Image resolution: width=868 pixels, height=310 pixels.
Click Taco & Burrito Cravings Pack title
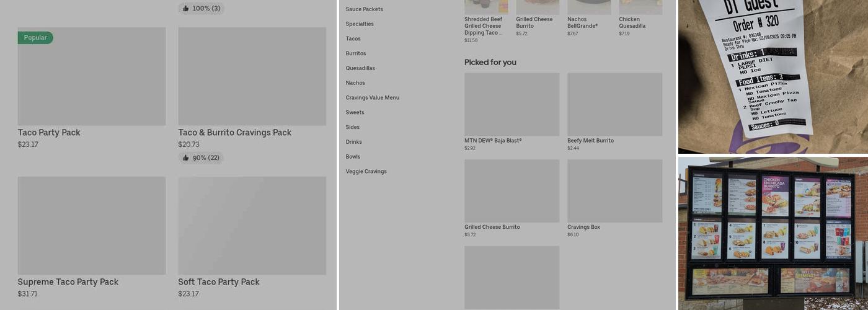[x=235, y=133]
